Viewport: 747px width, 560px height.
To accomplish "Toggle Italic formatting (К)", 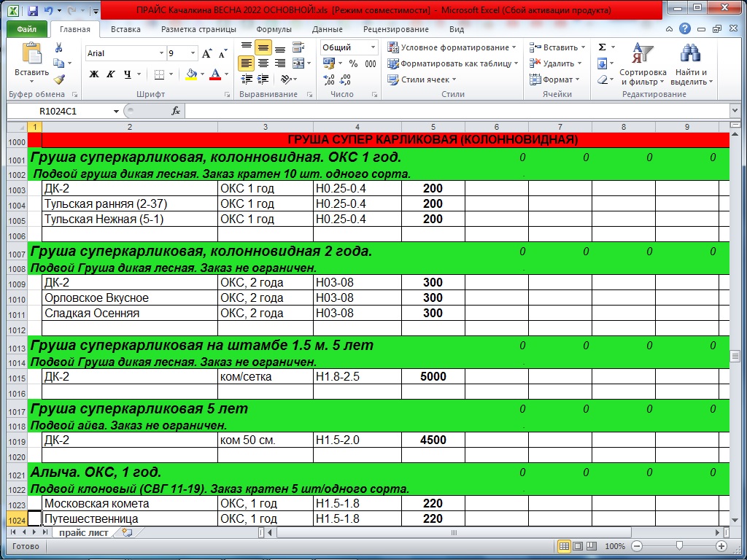I will coord(111,74).
